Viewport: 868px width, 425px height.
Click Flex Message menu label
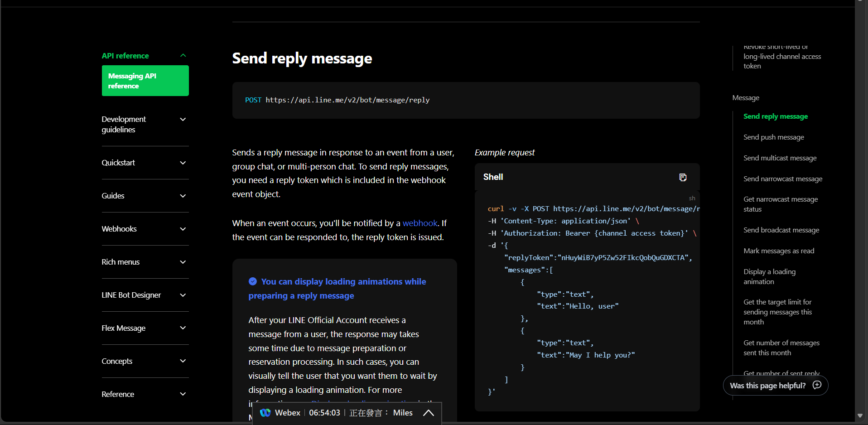click(x=123, y=328)
